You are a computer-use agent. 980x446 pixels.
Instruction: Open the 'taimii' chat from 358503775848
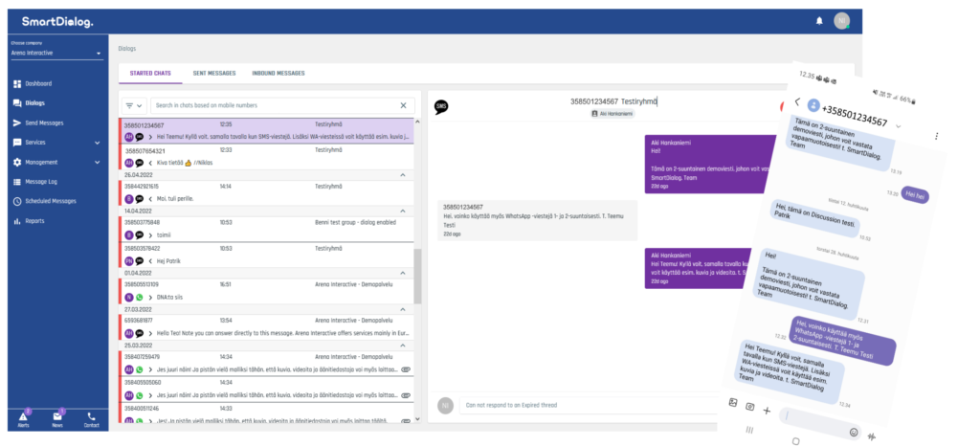click(x=266, y=229)
